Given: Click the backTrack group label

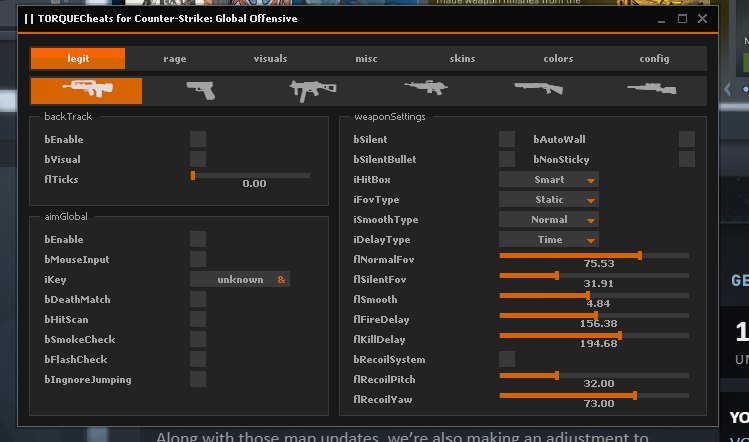Looking at the screenshot, I should 68,117.
